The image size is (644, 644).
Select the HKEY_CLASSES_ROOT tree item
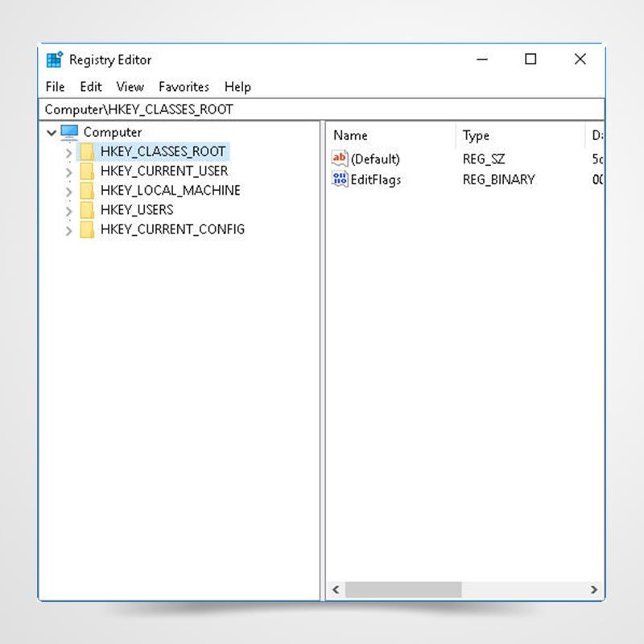[x=163, y=151]
